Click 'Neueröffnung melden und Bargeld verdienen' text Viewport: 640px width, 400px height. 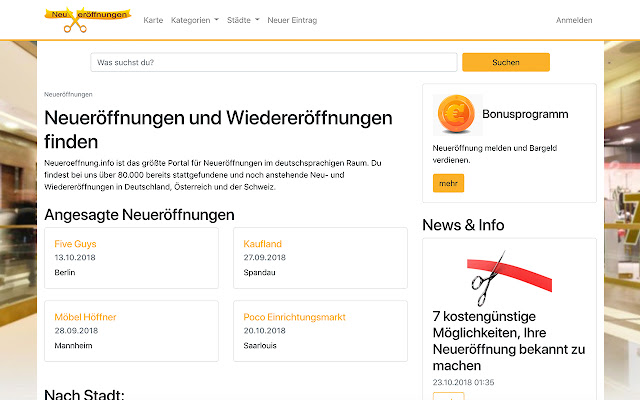[x=495, y=154]
